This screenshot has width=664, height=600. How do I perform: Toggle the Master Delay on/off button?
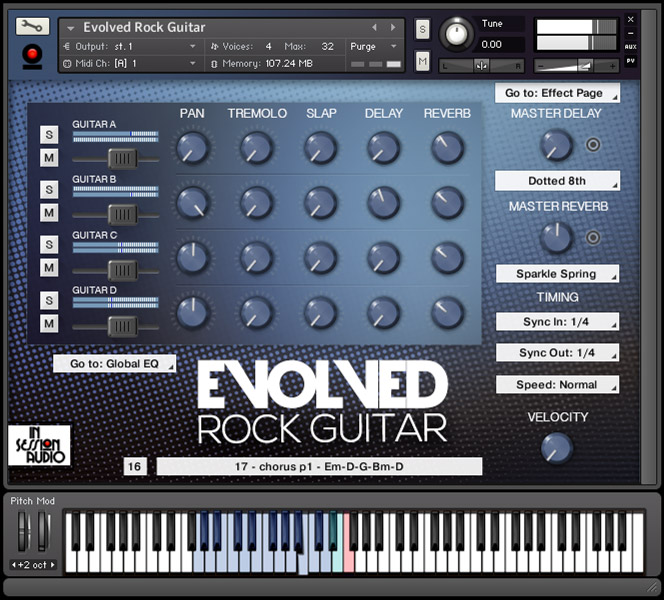pos(593,145)
